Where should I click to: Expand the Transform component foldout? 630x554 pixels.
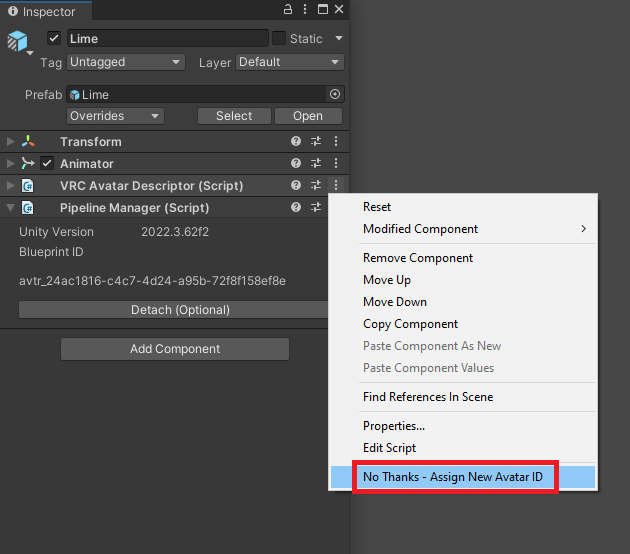point(11,142)
